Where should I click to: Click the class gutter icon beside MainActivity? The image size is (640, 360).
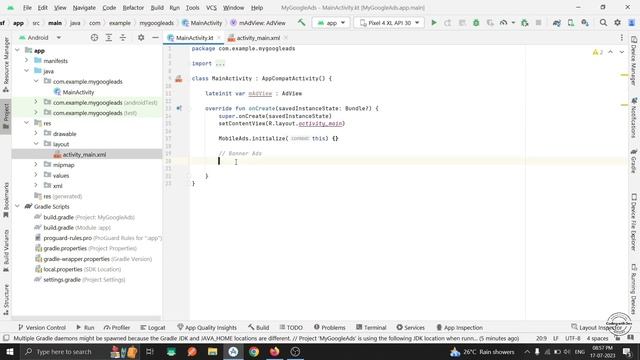click(179, 79)
